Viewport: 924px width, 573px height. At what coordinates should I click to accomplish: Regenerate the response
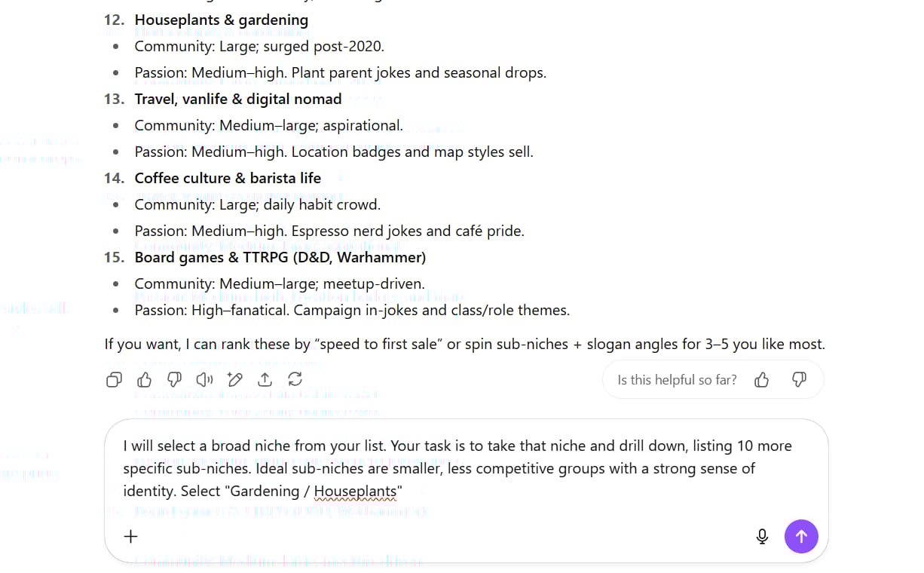coord(295,380)
